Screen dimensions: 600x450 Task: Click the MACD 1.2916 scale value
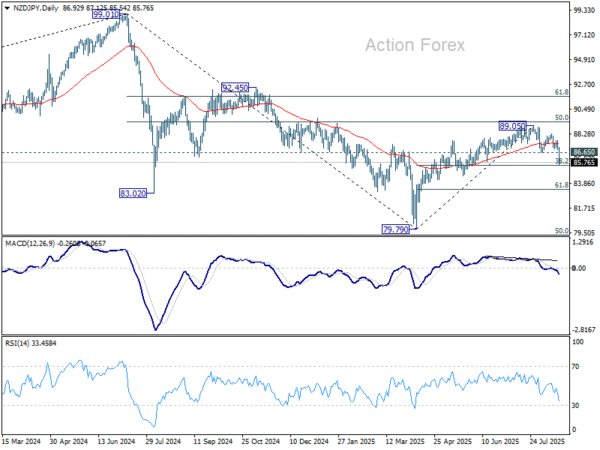point(582,242)
